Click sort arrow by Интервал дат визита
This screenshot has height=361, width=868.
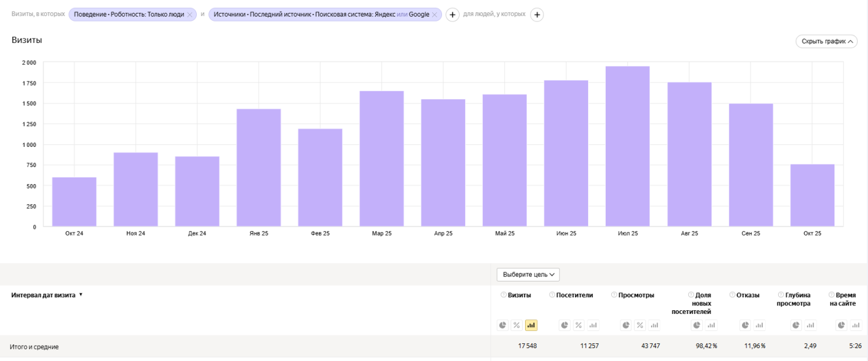pyautogui.click(x=81, y=295)
